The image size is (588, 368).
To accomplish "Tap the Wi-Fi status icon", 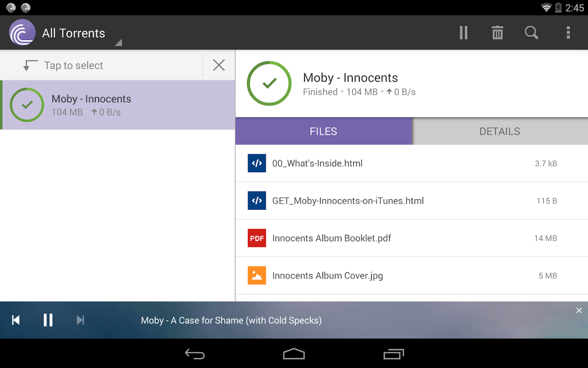I will pos(546,8).
